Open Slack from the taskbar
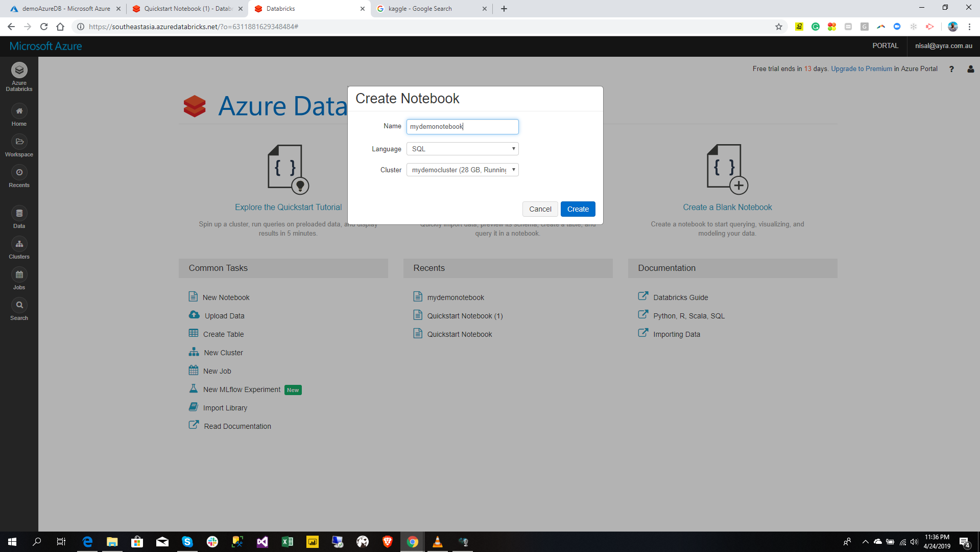980x552 pixels. pyautogui.click(x=212, y=542)
